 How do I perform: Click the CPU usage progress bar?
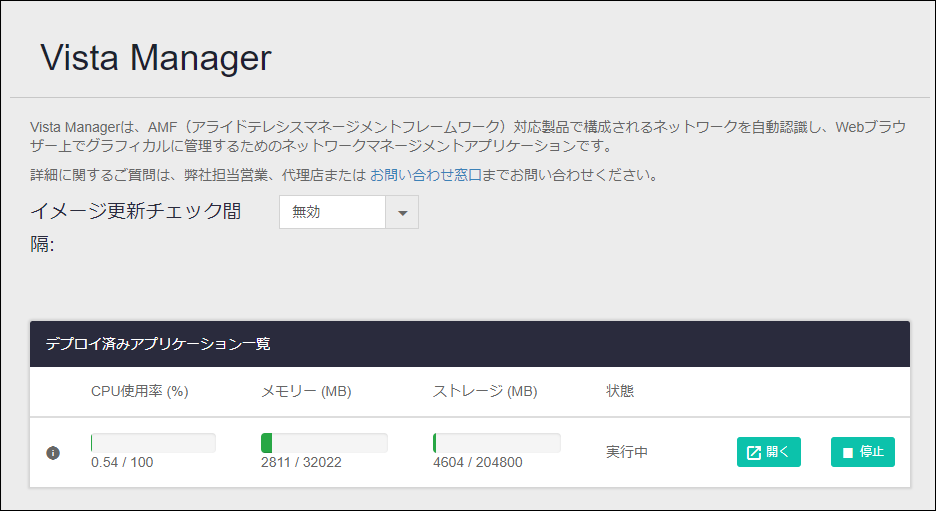click(153, 443)
